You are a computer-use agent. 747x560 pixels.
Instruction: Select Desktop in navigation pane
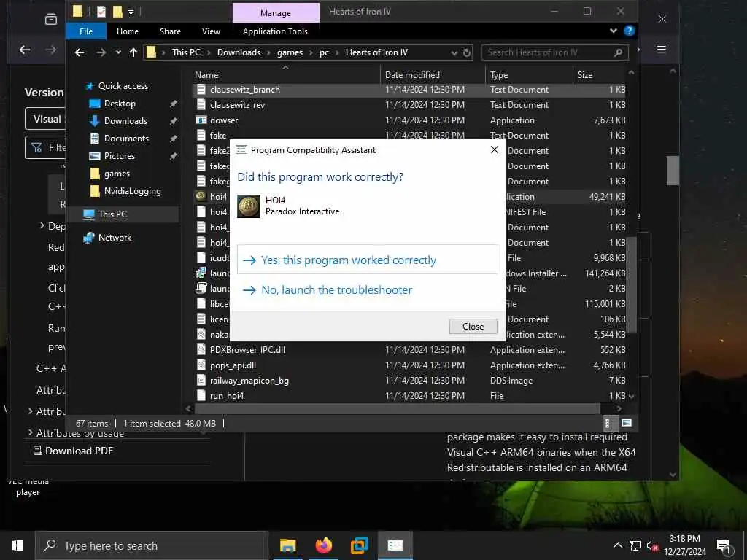coord(120,104)
